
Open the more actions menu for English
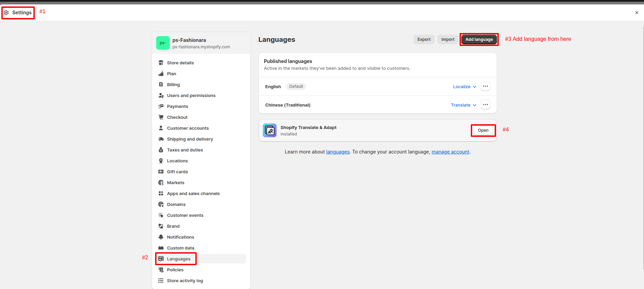coord(485,86)
